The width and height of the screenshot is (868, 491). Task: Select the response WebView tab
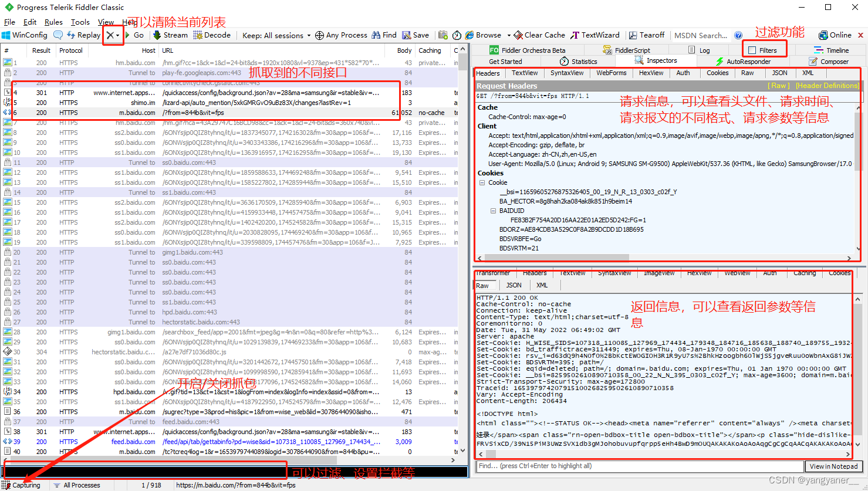(x=737, y=273)
